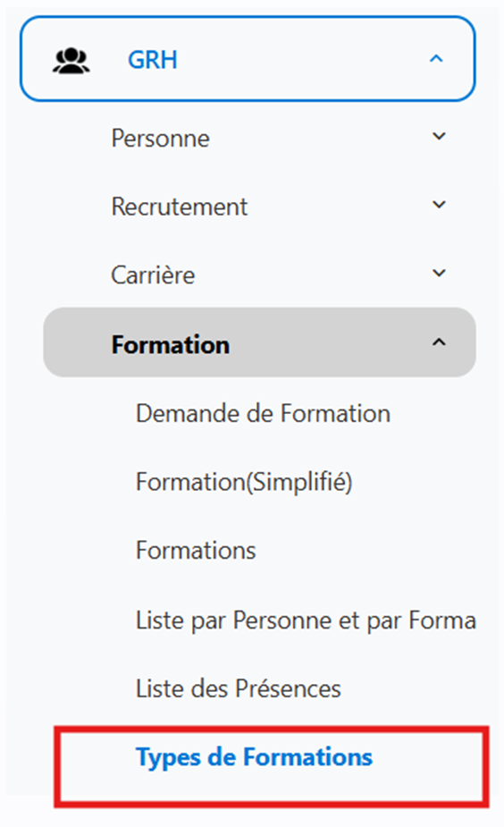This screenshot has width=504, height=827.
Task: Collapse the GRH module with its chevron
Action: click(436, 58)
